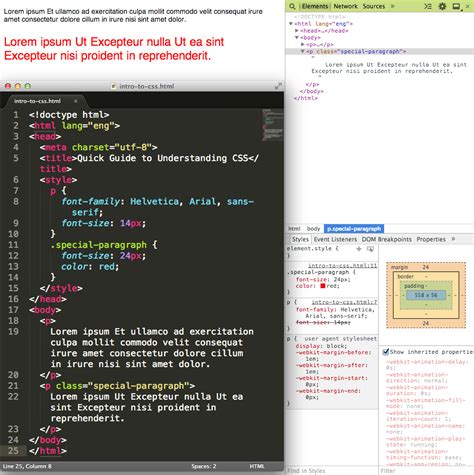Click Spaces: 2 in Sublime status bar

[204, 466]
